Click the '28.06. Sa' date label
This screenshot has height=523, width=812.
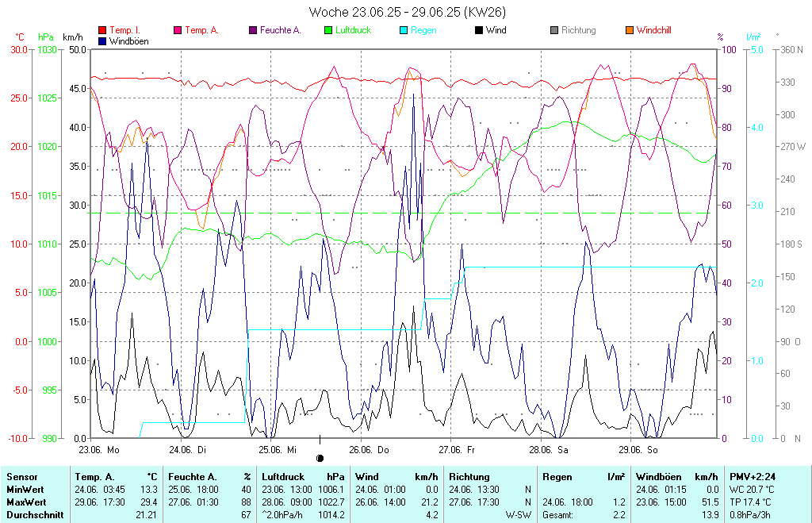549,450
